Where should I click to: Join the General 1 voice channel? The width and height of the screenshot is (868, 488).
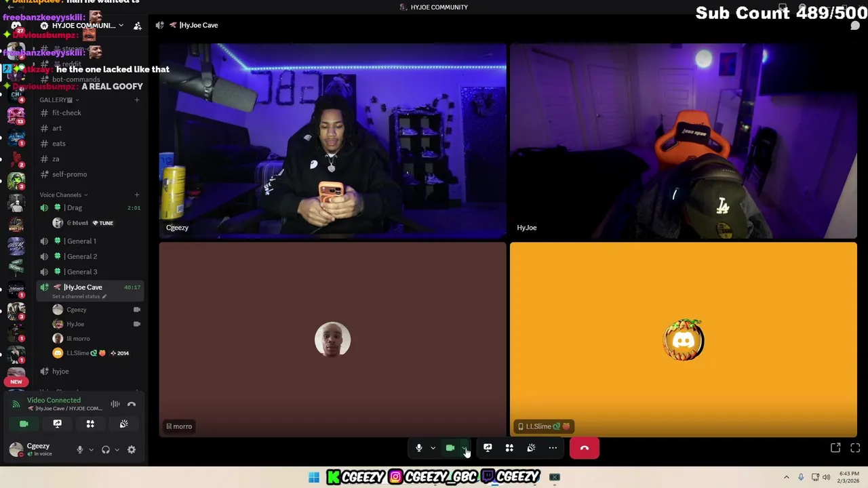(x=90, y=241)
